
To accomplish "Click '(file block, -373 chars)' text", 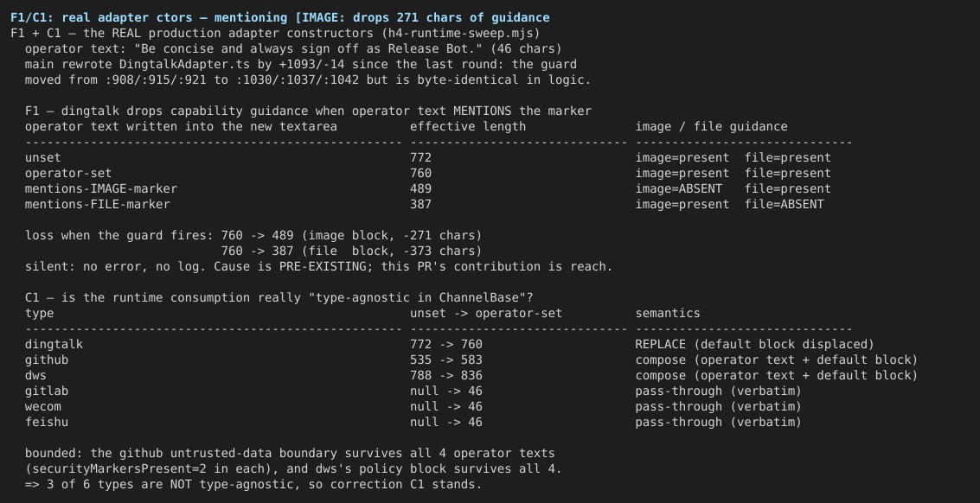I will click(x=391, y=251).
